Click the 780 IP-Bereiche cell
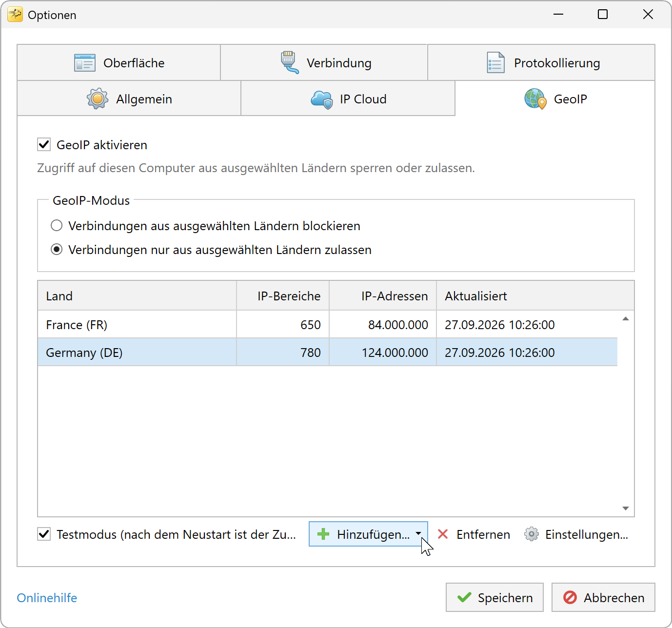Screen dimensions: 672x628 283,353
